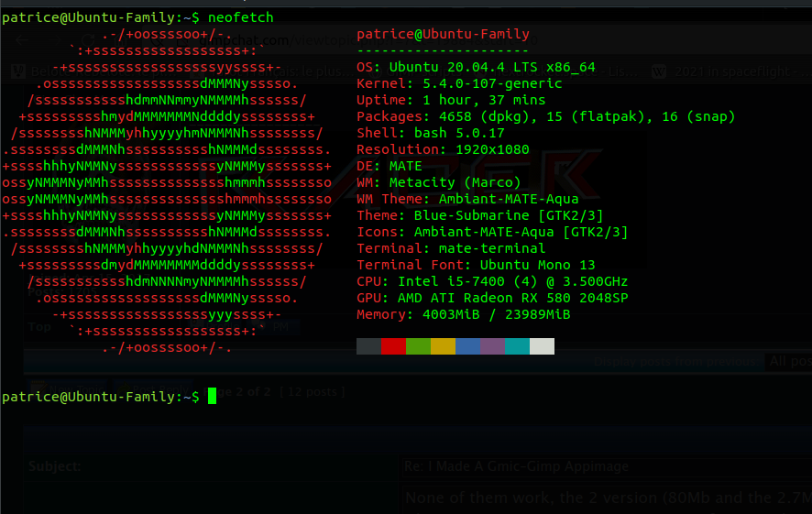Click the cyan color block
This screenshot has height=514, width=812.
coord(517,346)
